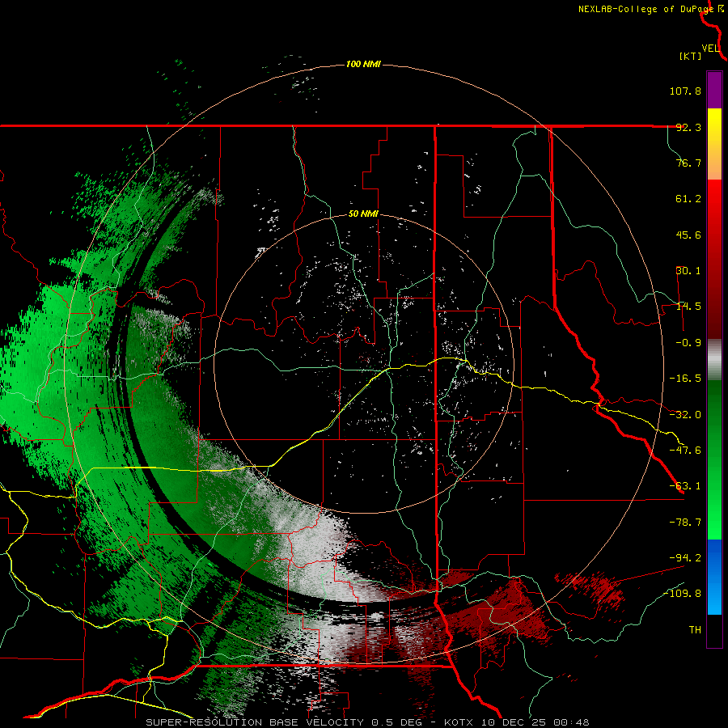Click the Super-Resolution Base Velocity caption

point(367,722)
